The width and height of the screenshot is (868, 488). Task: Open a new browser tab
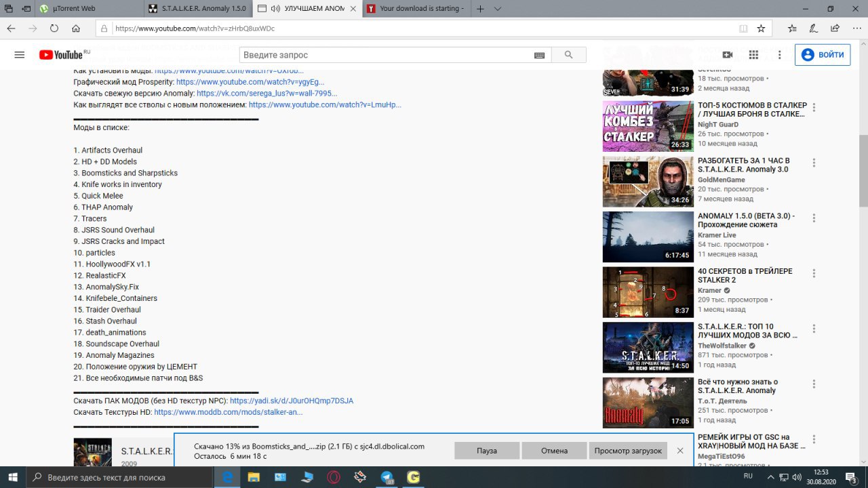pyautogui.click(x=480, y=9)
